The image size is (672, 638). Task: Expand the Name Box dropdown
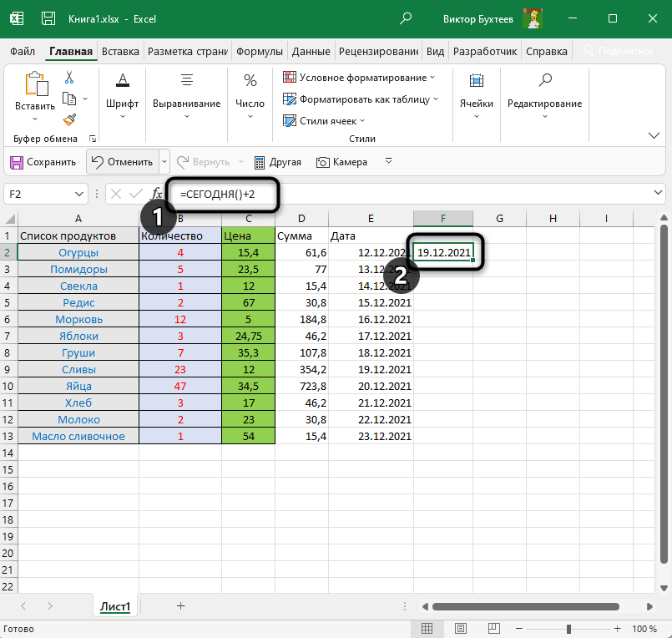80,194
